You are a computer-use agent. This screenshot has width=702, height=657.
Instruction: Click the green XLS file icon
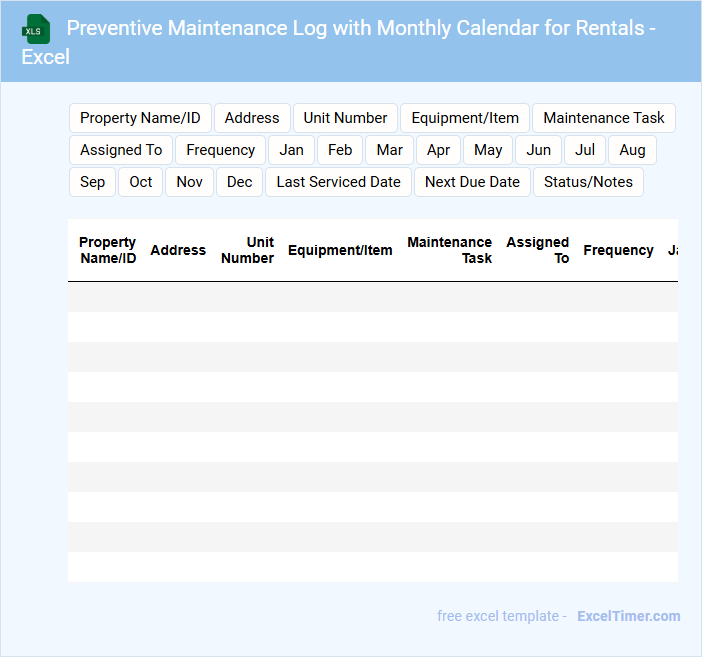[x=36, y=29]
